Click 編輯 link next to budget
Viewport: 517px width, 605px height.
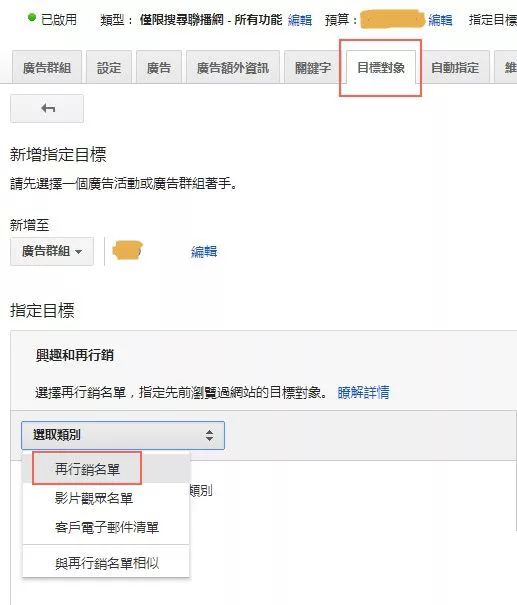point(440,19)
